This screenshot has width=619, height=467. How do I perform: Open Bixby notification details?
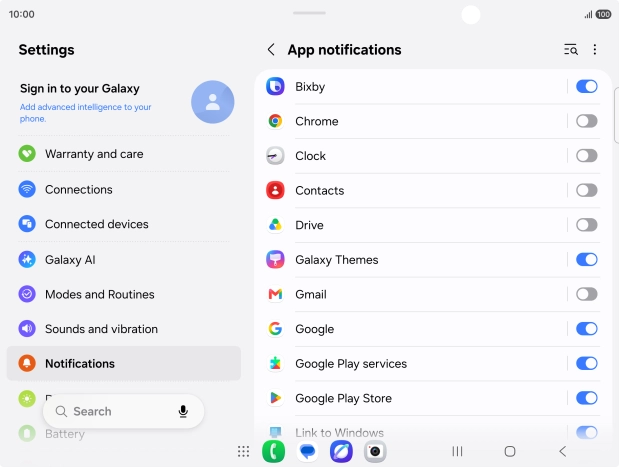(x=411, y=86)
